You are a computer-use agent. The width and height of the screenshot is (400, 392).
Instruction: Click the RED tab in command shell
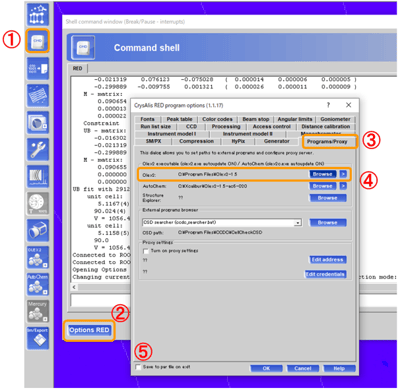pyautogui.click(x=77, y=68)
